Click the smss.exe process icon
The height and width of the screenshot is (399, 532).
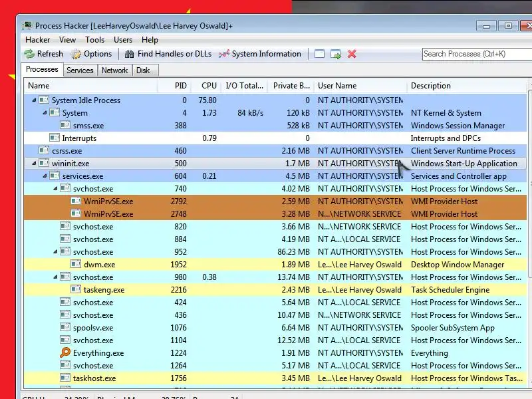(65, 126)
